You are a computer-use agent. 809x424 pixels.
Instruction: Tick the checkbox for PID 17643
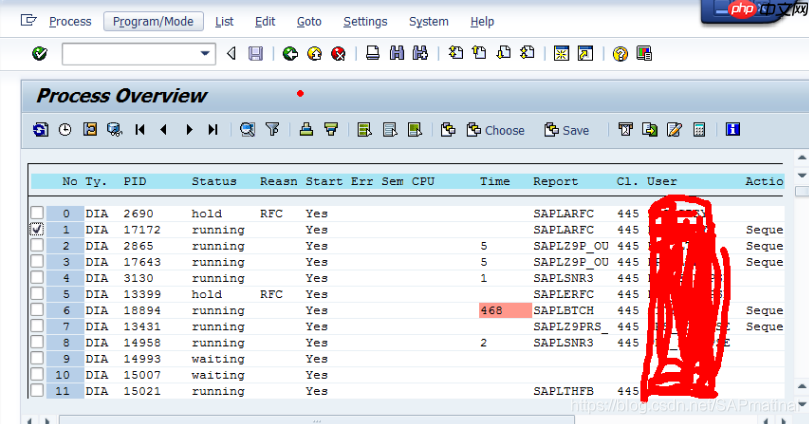[x=37, y=261]
